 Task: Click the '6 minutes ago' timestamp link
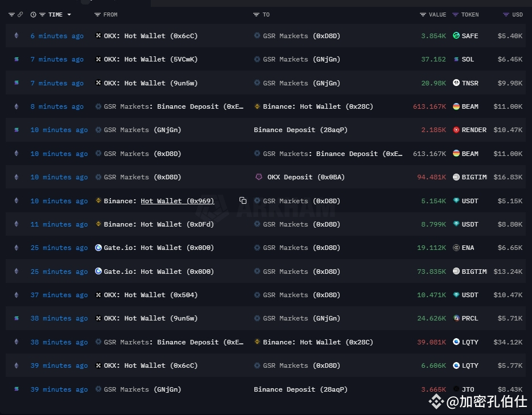coord(57,35)
